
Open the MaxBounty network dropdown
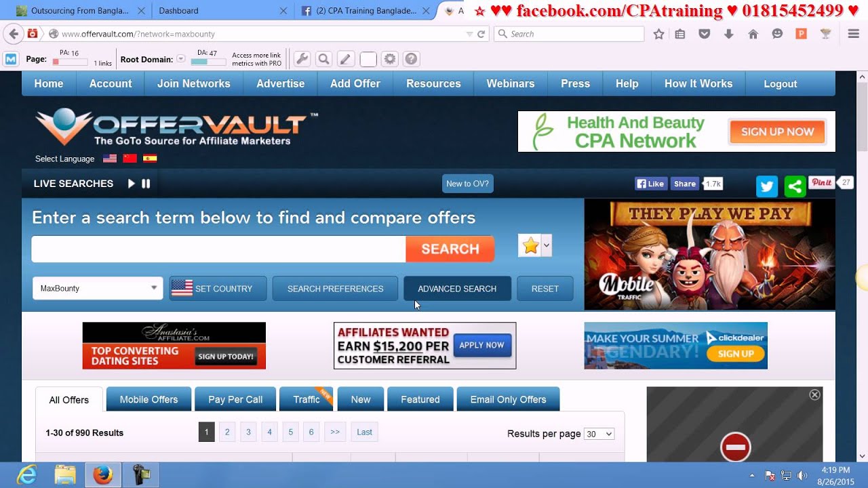98,288
